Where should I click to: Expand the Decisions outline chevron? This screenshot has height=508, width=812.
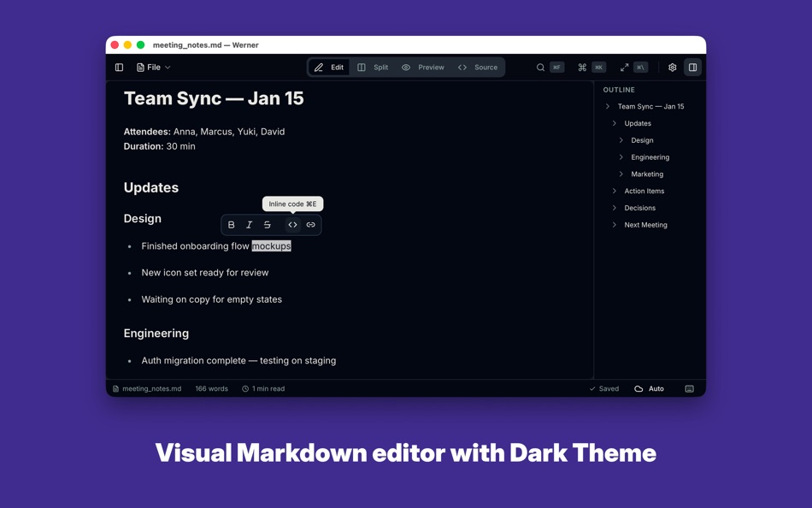tap(615, 208)
